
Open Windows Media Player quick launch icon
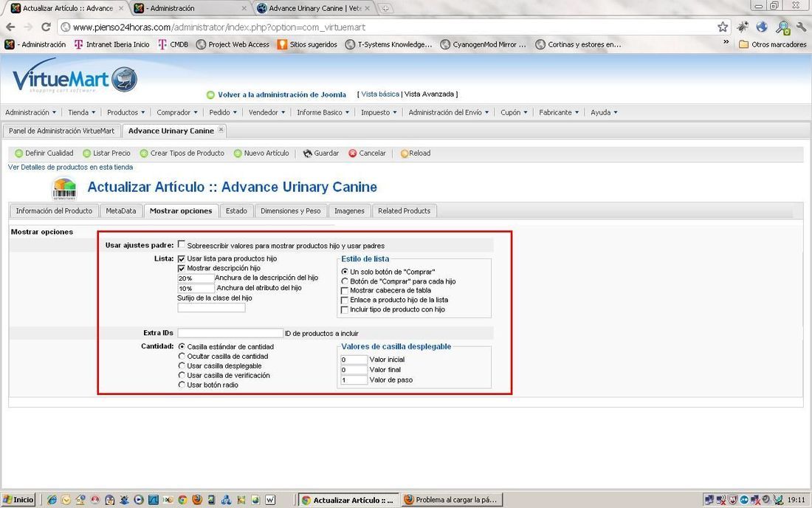point(138,500)
